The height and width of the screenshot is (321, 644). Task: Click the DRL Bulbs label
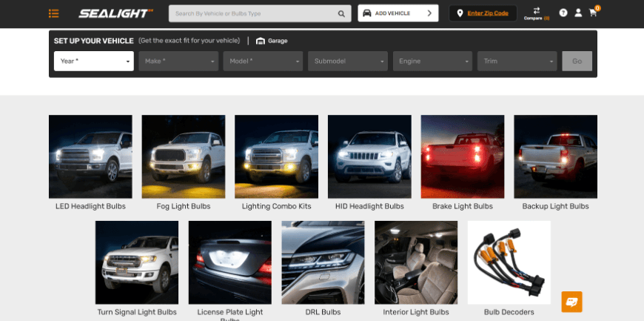point(323,312)
